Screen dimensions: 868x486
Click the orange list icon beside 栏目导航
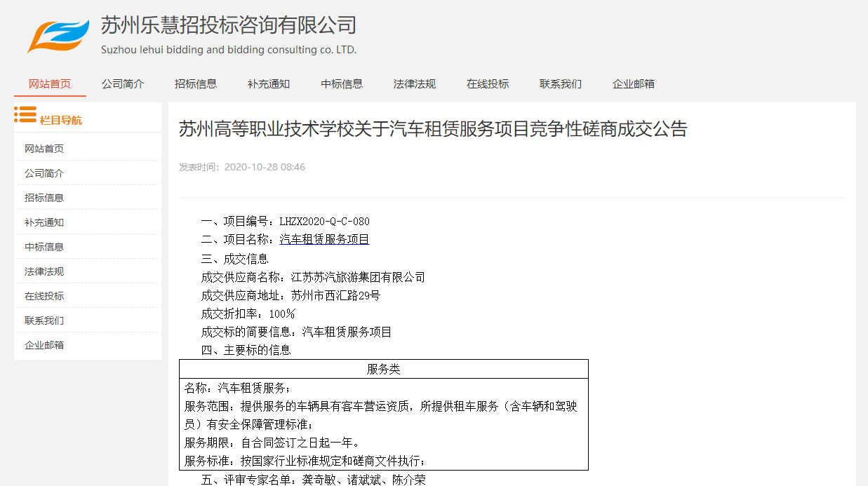coord(25,114)
